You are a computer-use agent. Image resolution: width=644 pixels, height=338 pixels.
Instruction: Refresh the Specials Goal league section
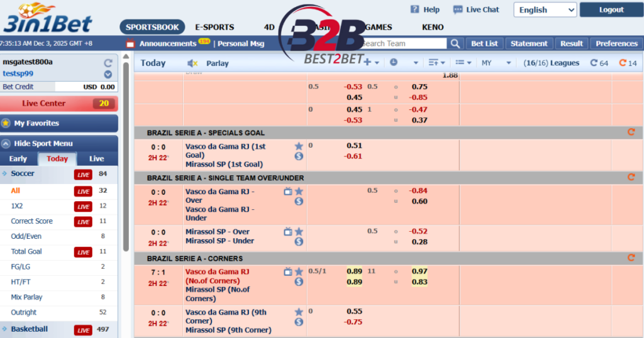(x=631, y=132)
